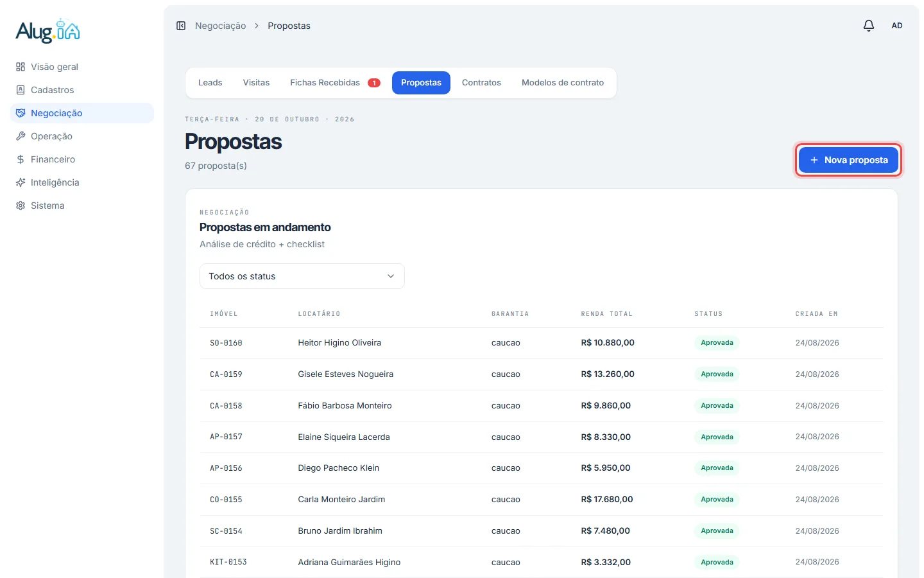
Task: Create a Nova proposta
Action: tap(848, 160)
